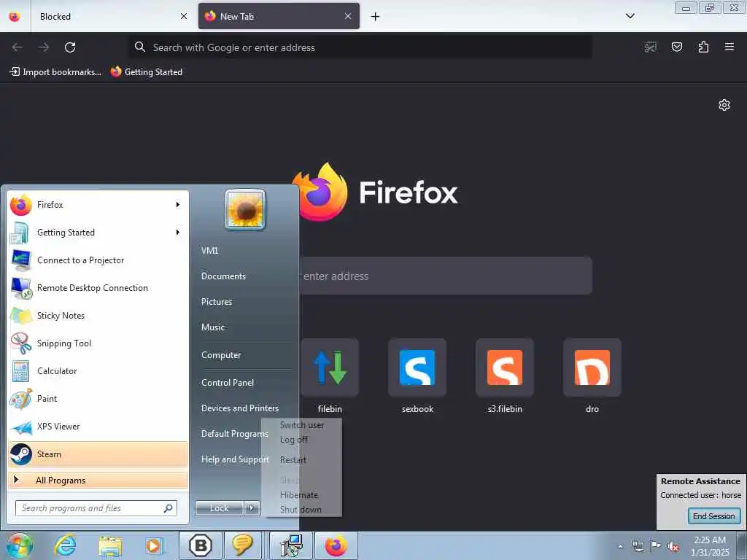
Task: Select Hibernate in power menu
Action: 298,495
